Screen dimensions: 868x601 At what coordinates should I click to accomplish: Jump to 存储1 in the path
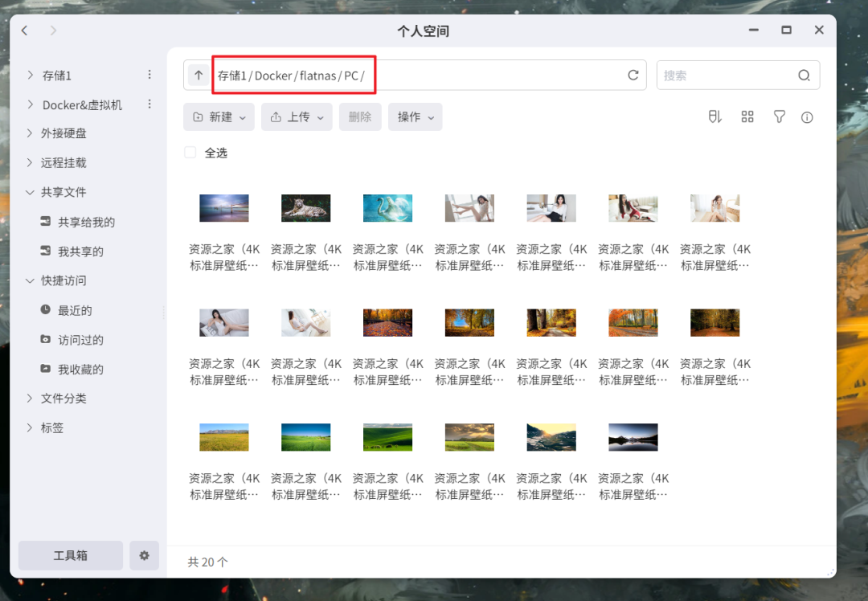[x=231, y=76]
